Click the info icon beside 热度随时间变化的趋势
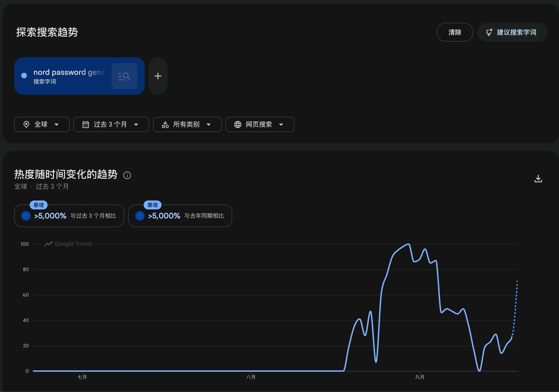 127,176
